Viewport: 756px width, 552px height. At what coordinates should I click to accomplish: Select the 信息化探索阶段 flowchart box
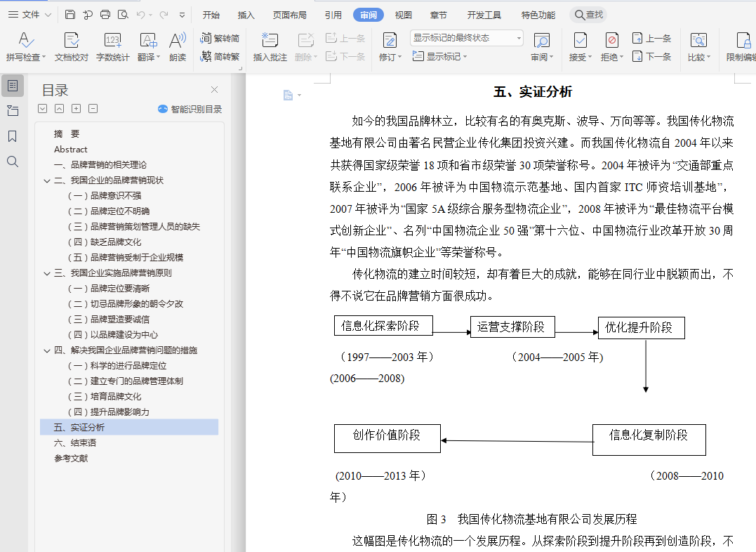[x=383, y=326]
